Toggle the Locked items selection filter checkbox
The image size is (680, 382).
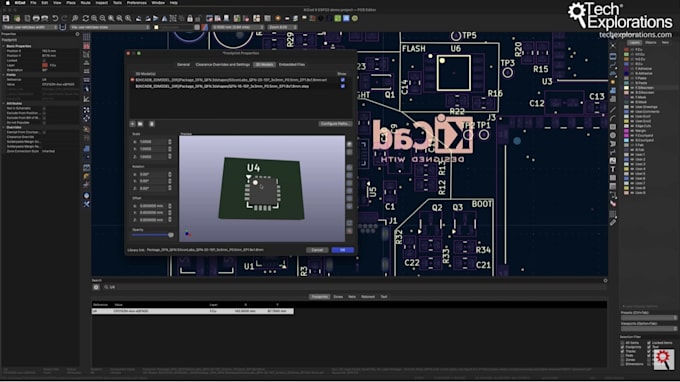point(649,343)
